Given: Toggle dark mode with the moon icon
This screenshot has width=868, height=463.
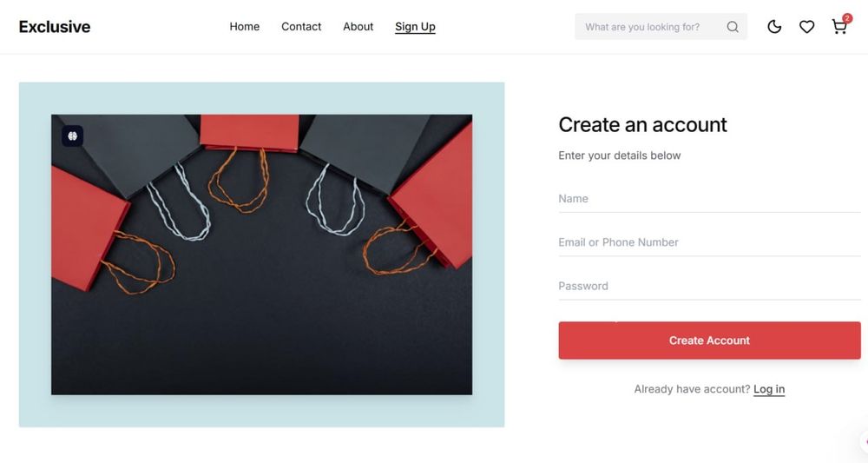Looking at the screenshot, I should (x=774, y=27).
